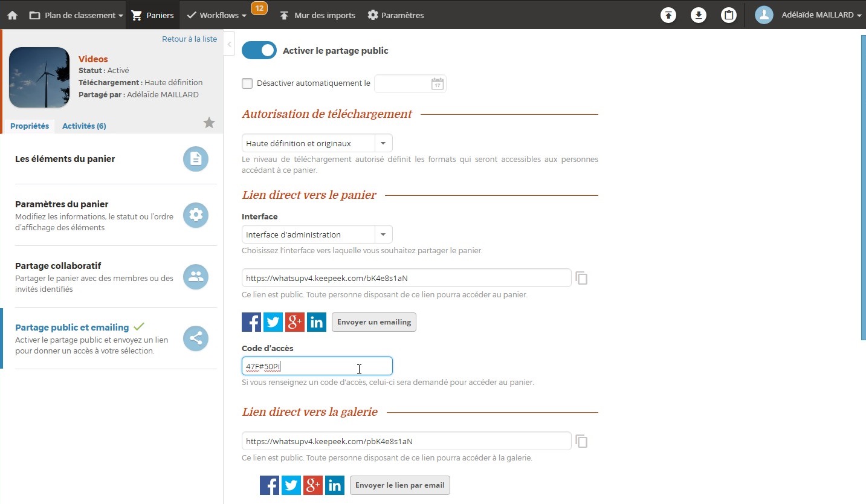Go to the home icon
This screenshot has width=866, height=504.
pos(12,15)
